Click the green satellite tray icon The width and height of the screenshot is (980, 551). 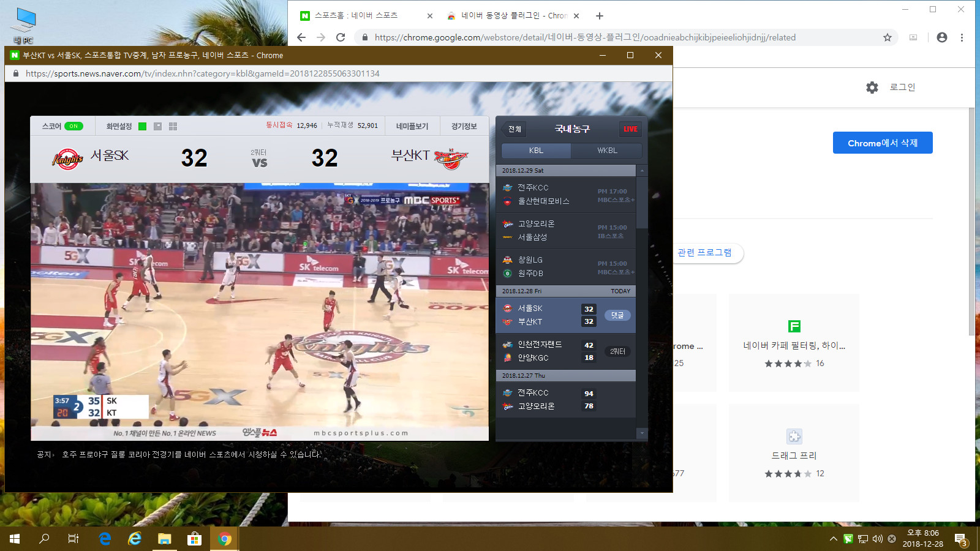coord(848,539)
